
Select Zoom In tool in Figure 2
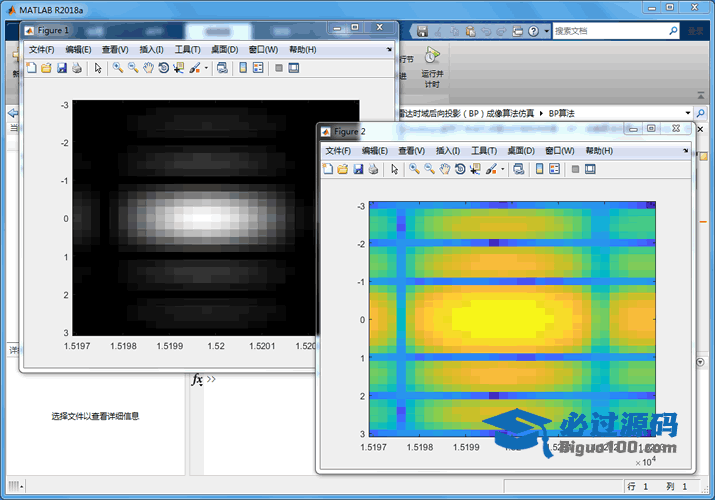414,169
